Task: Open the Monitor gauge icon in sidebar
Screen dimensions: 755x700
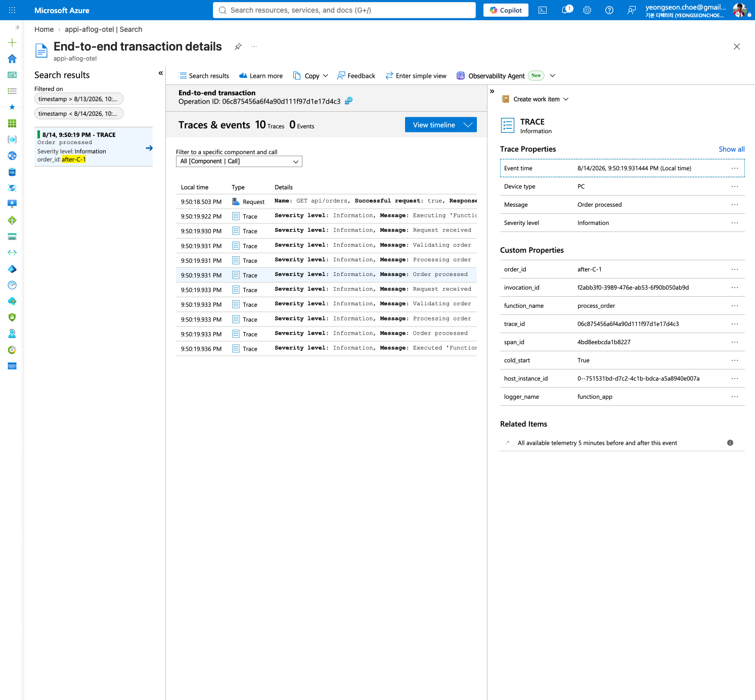Action: 12,285
